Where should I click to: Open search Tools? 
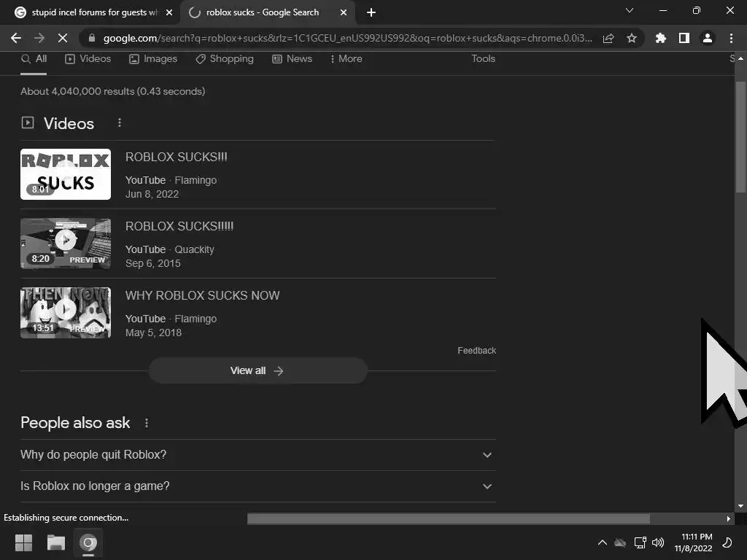[x=483, y=58]
